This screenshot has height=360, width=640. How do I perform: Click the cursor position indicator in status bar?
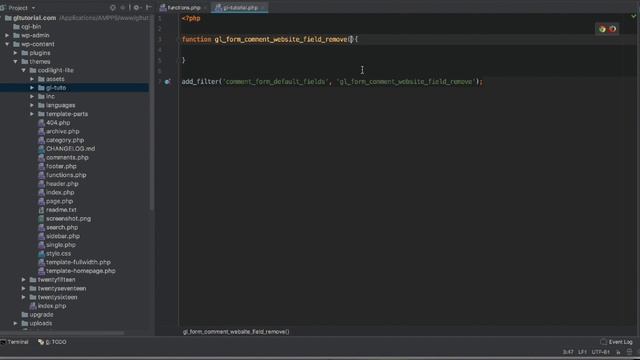point(568,352)
